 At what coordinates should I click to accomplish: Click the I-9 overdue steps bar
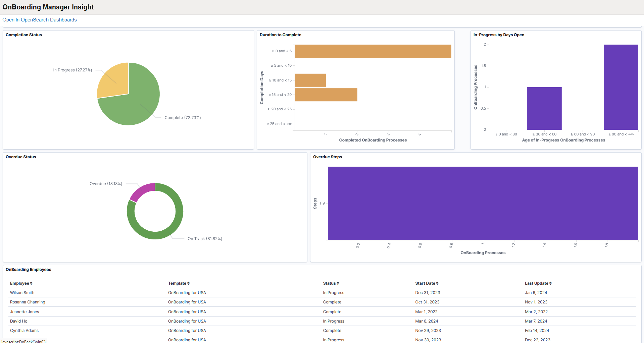tap(483, 203)
